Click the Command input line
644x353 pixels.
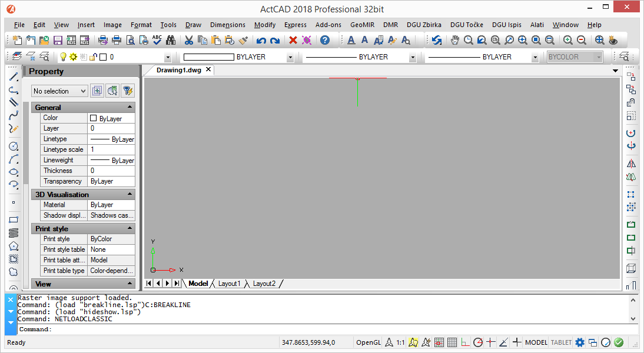pyautogui.click(x=327, y=329)
